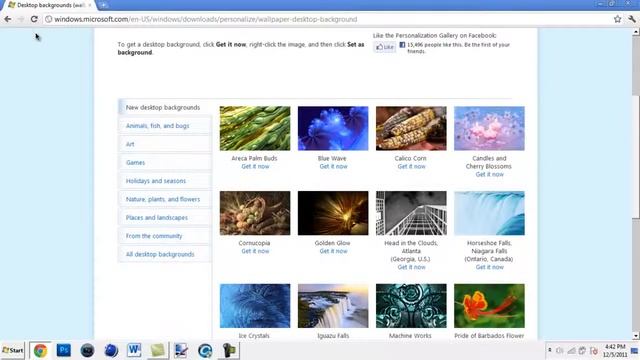Close the Desktop backgrounds tab
640x360 pixels.
[90, 5]
